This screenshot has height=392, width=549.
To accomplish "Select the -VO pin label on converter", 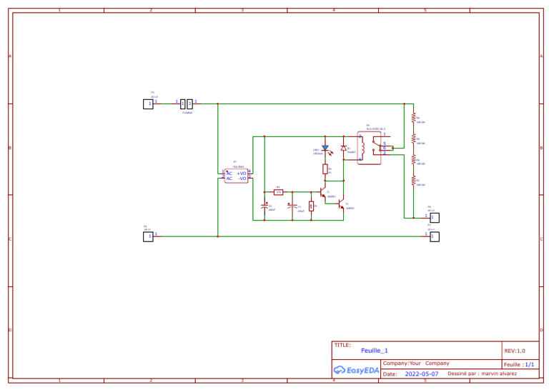I will (x=242, y=179).
